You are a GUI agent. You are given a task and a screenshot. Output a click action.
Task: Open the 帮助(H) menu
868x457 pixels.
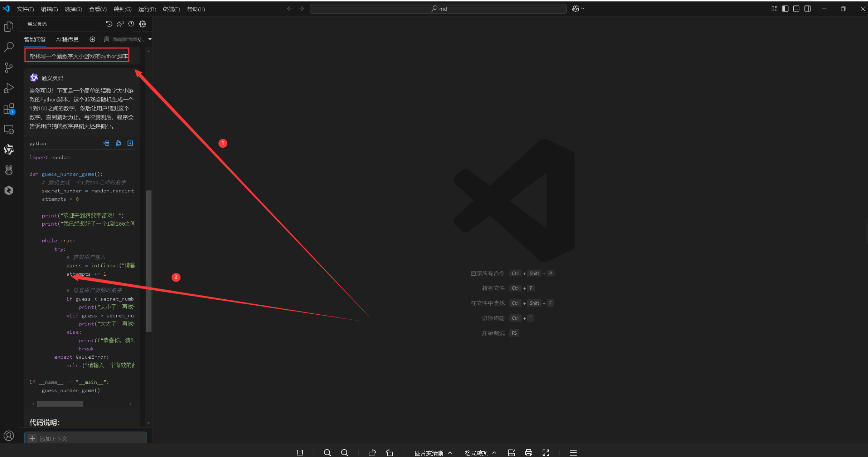tap(196, 9)
